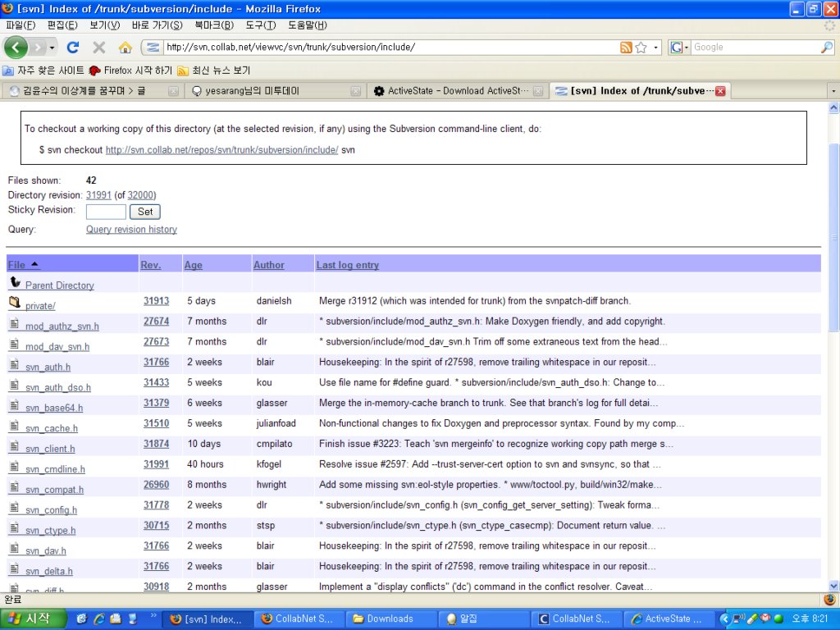Open the history dropdown next to Forward
The width and height of the screenshot is (840, 630).
point(52,48)
